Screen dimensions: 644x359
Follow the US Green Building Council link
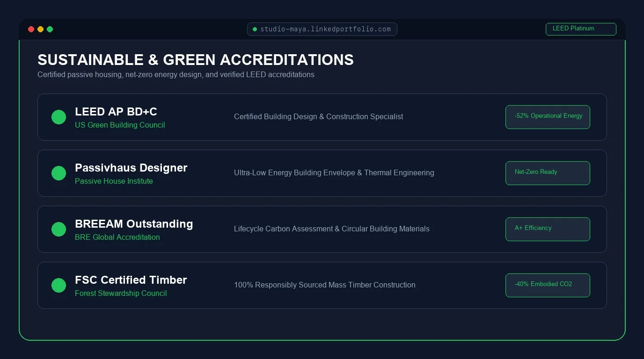120,125
